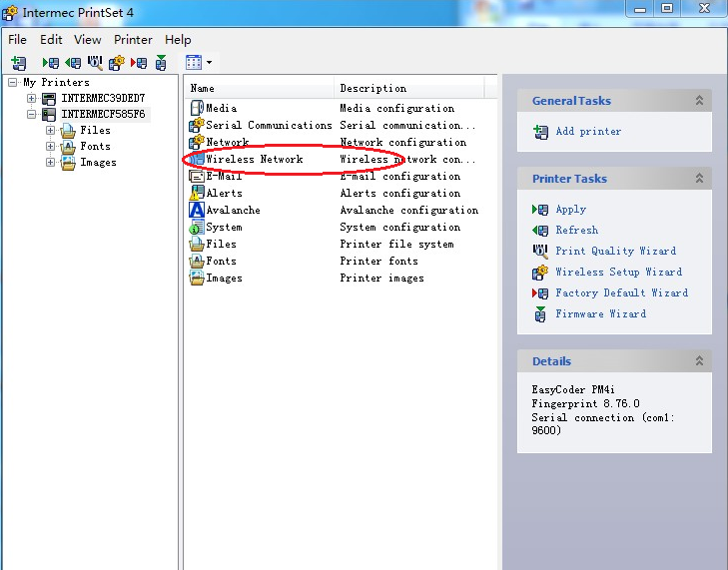Viewport: 728px width, 570px height.
Task: Select "Media configuration" description text
Action: (x=397, y=109)
